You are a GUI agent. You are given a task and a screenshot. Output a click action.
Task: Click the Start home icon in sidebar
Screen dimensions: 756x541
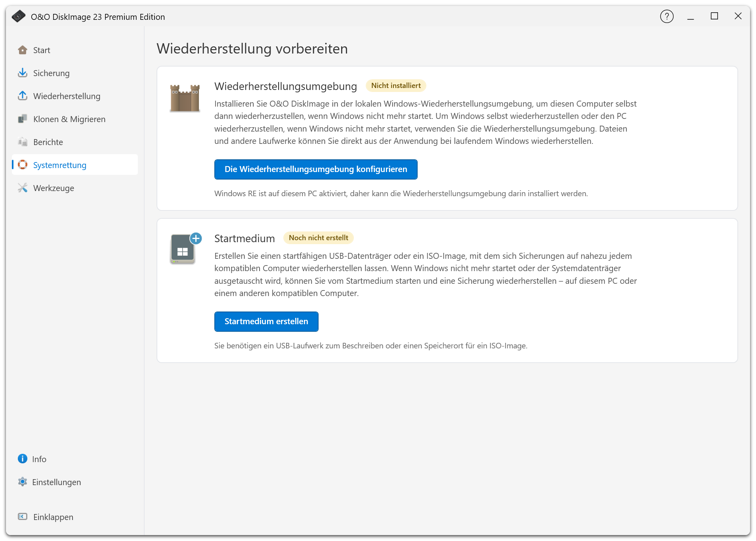coord(23,50)
